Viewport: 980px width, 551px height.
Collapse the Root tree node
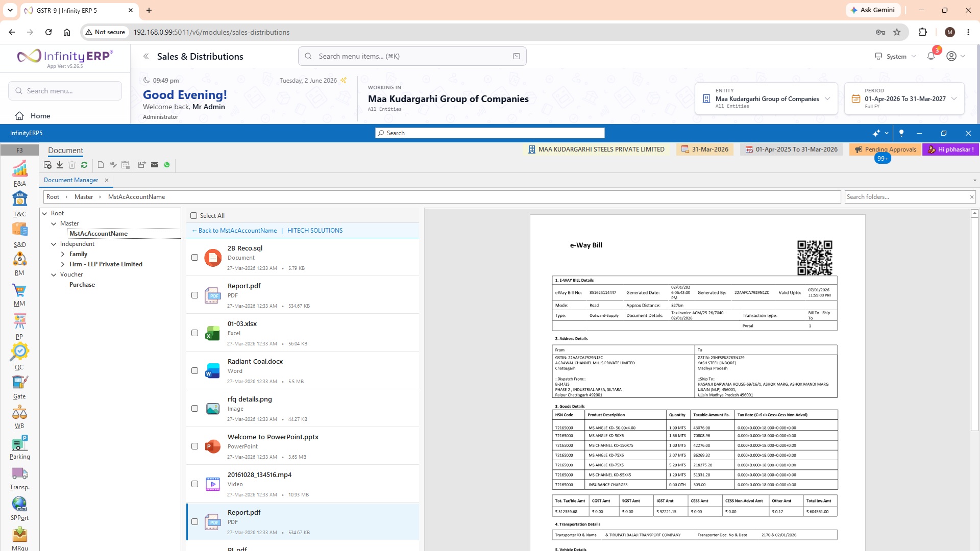[x=45, y=213]
